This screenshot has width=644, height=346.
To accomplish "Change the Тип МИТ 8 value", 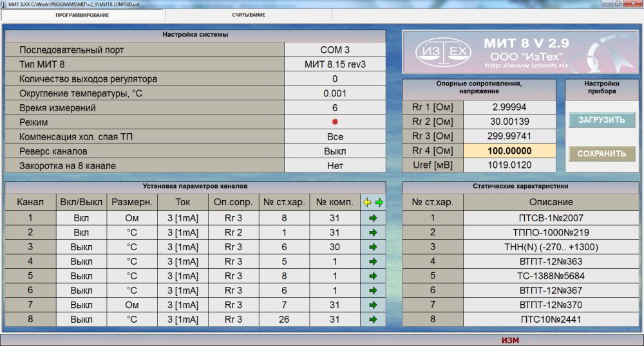I will [x=335, y=64].
